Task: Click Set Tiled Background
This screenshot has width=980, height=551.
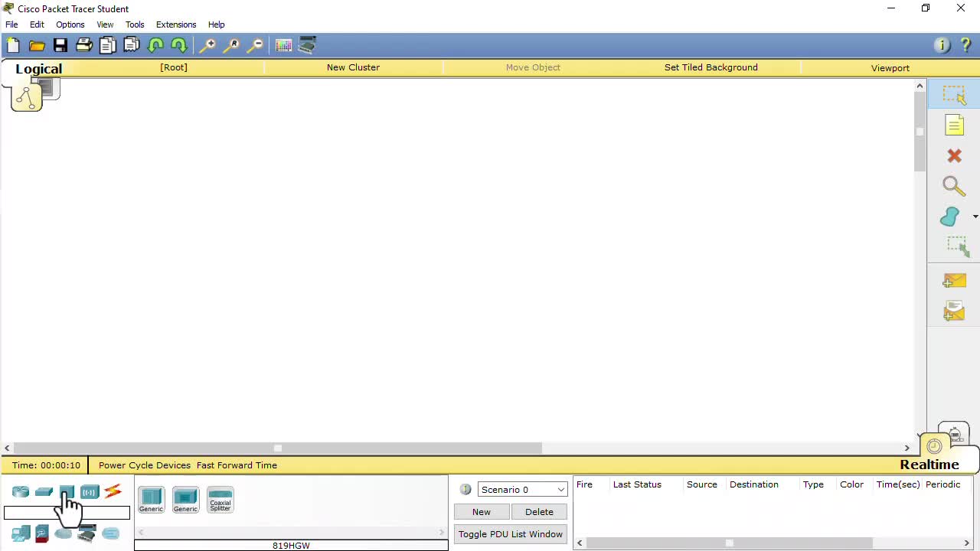Action: tap(710, 67)
